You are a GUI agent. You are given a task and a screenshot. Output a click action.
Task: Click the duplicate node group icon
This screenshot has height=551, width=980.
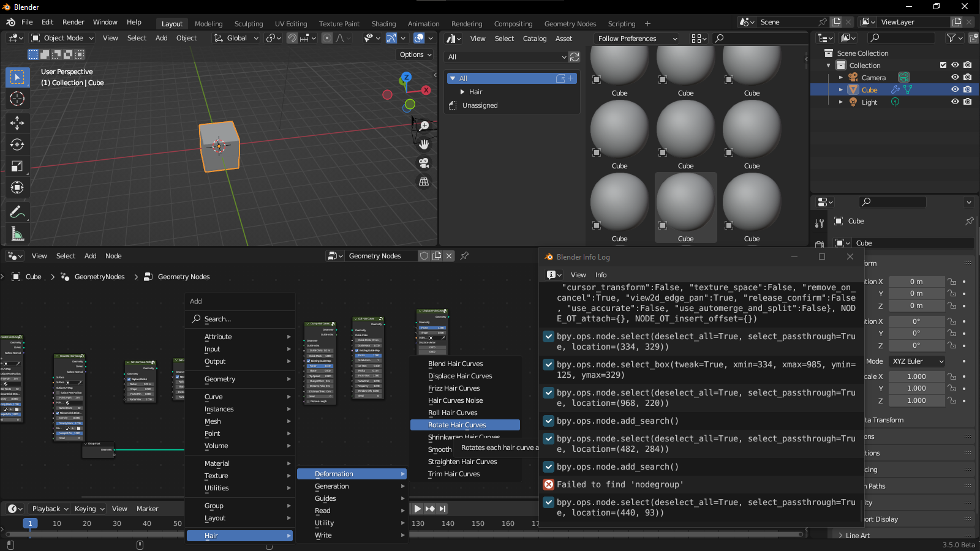coord(437,256)
